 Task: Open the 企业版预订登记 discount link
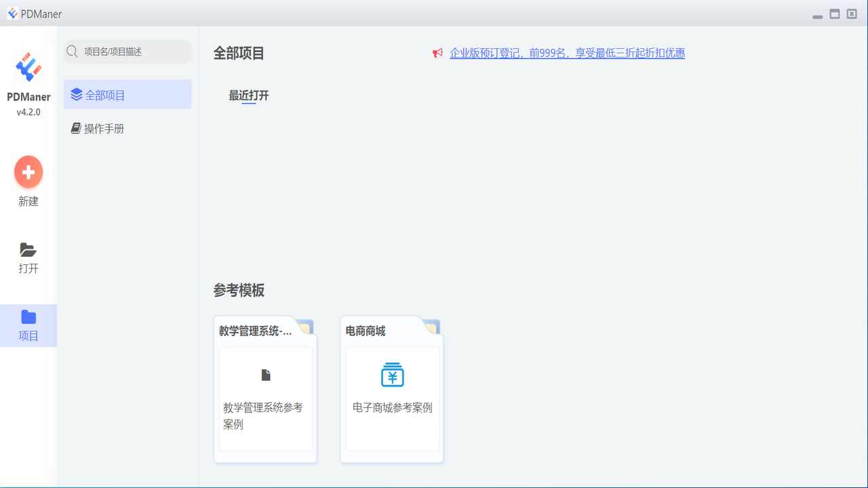pos(566,53)
